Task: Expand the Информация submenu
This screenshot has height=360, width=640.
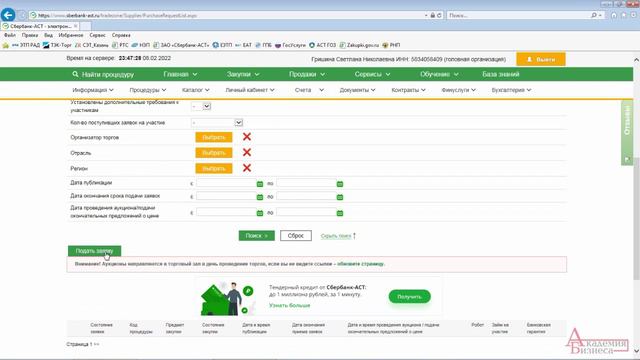Action: pyautogui.click(x=93, y=90)
